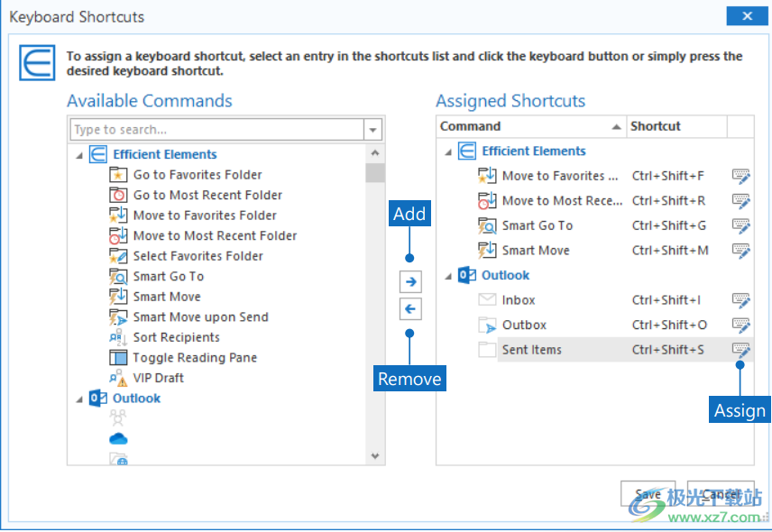Click keyboard assign icon for Smart Go To
The image size is (772, 532).
pos(740,225)
